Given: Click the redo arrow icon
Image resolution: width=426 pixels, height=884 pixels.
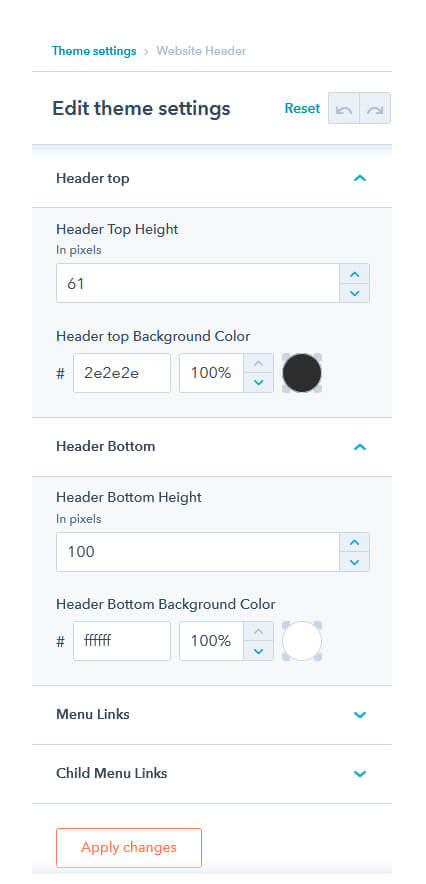Looking at the screenshot, I should coord(375,108).
